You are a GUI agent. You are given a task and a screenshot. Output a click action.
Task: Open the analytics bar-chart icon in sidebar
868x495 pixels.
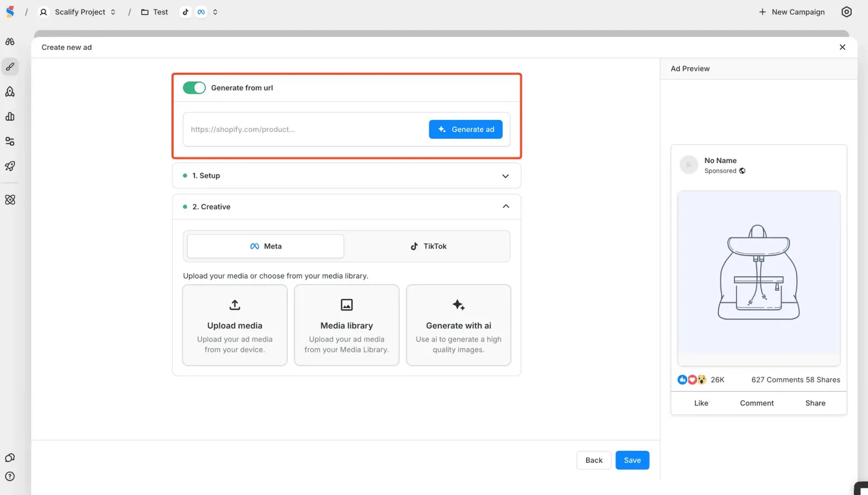tap(10, 116)
